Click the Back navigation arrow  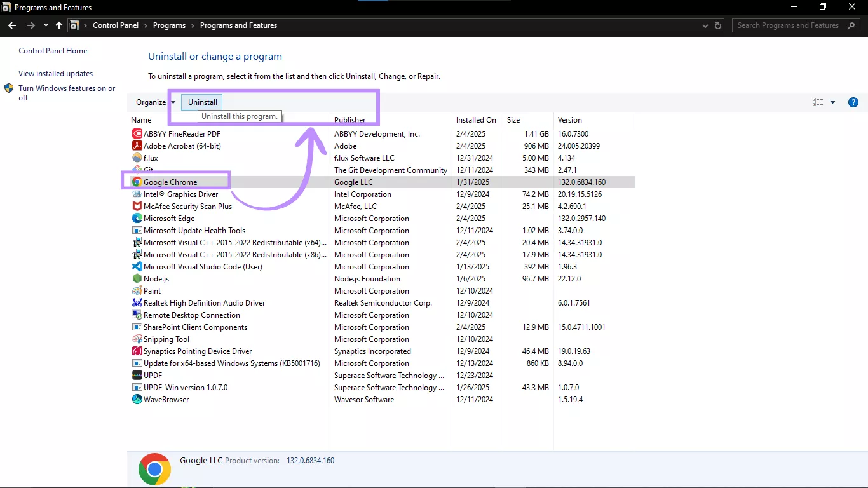(12, 25)
